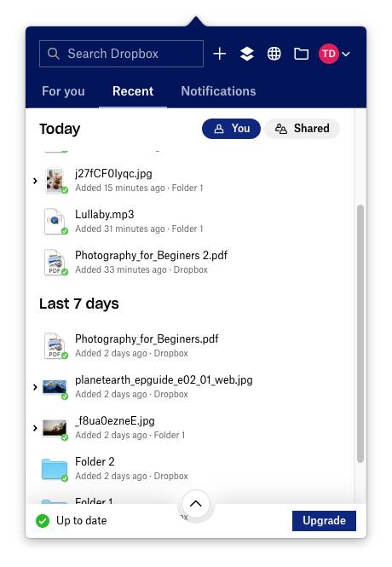The image size is (392, 567).
Task: Open the Dropbox Paper stacked layers icon
Action: click(247, 54)
